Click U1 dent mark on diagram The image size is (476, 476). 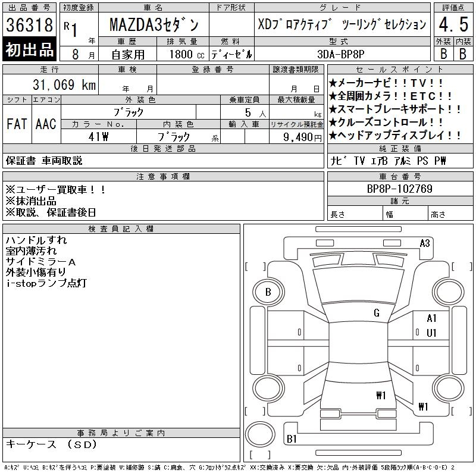click(431, 333)
